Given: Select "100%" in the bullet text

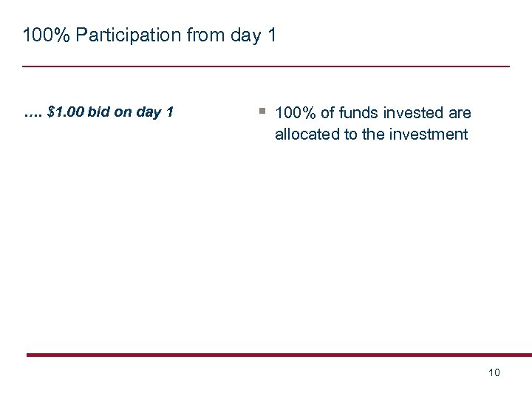Looking at the screenshot, I should point(296,113).
